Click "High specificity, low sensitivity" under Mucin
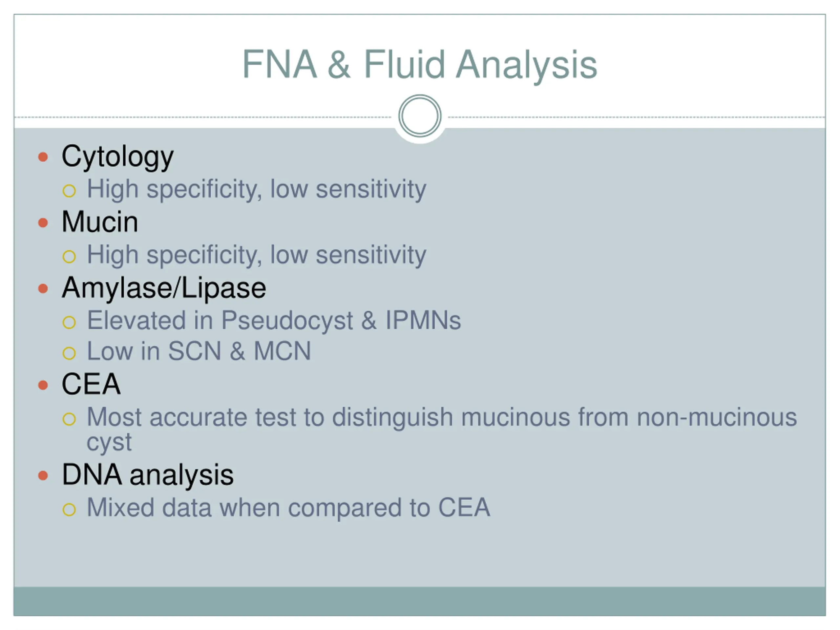This screenshot has height=630, width=840. [x=256, y=255]
